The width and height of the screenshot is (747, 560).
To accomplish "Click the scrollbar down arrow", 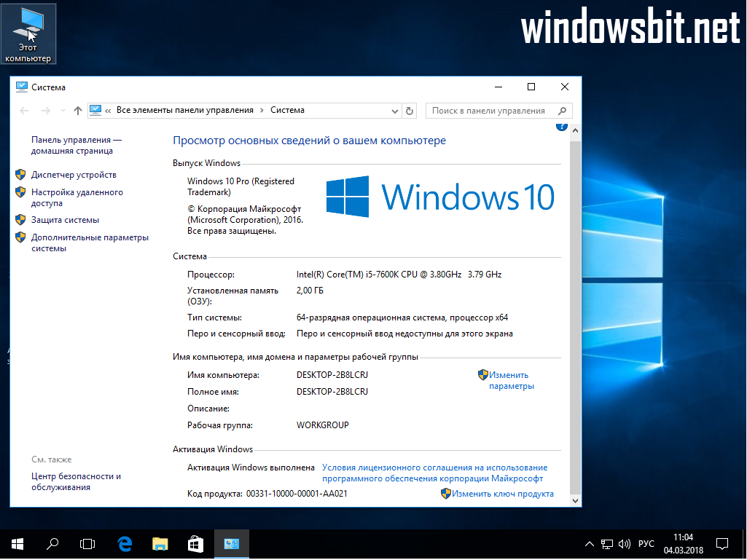I will point(575,501).
